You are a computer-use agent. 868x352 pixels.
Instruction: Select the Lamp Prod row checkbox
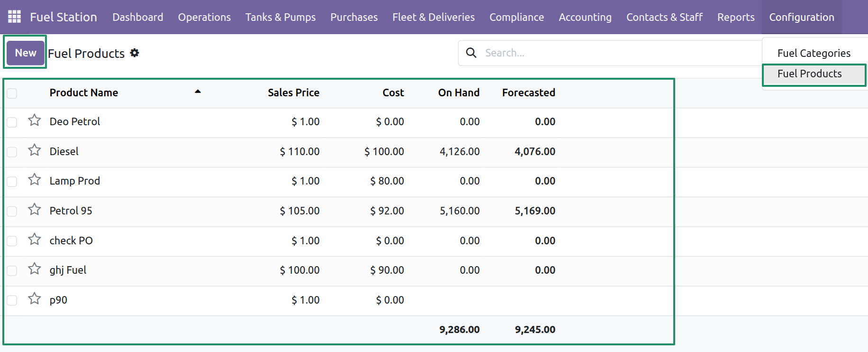click(x=12, y=181)
